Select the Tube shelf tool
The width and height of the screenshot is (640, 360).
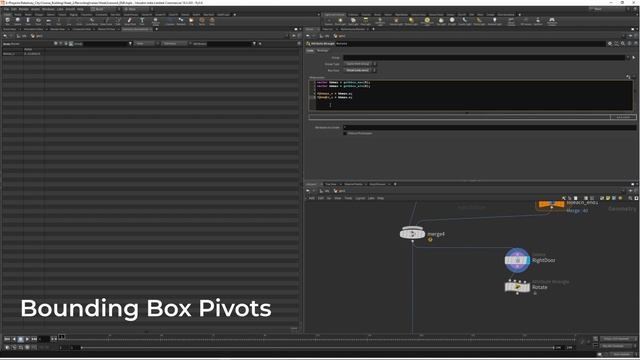28,21
